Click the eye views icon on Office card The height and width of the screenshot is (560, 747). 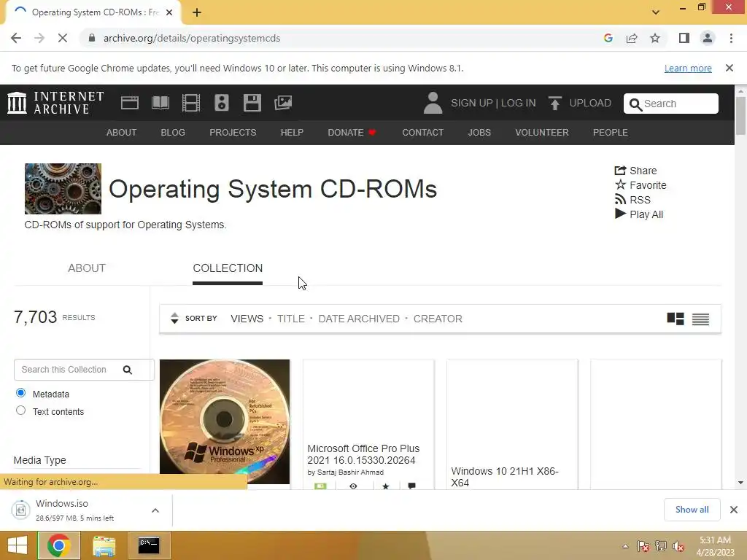tap(353, 486)
